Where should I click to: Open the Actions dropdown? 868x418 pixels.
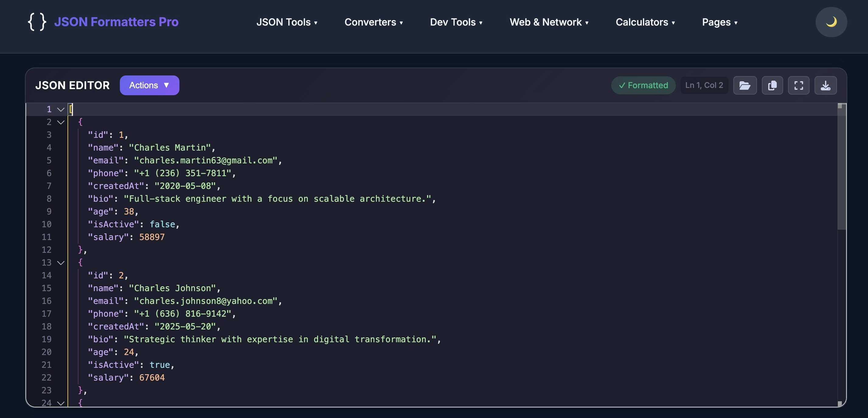[x=149, y=85]
